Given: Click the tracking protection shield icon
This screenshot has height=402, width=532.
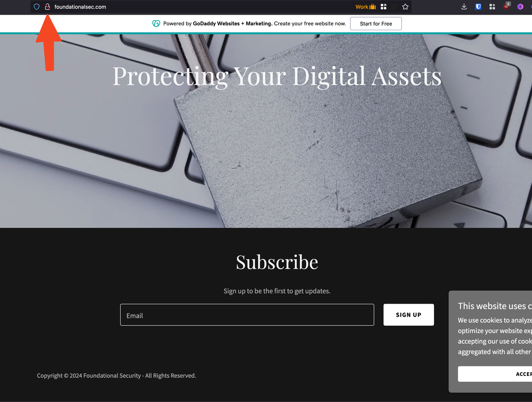Looking at the screenshot, I should click(37, 7).
